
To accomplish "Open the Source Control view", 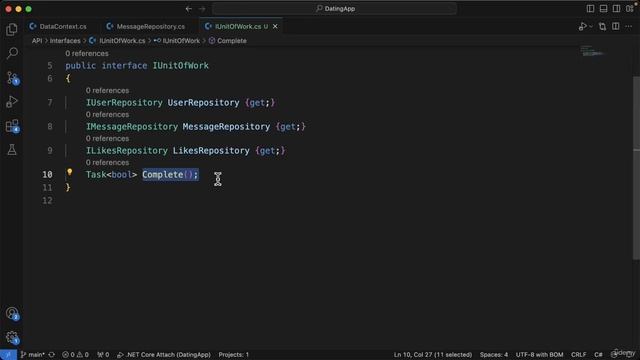I will [12, 78].
